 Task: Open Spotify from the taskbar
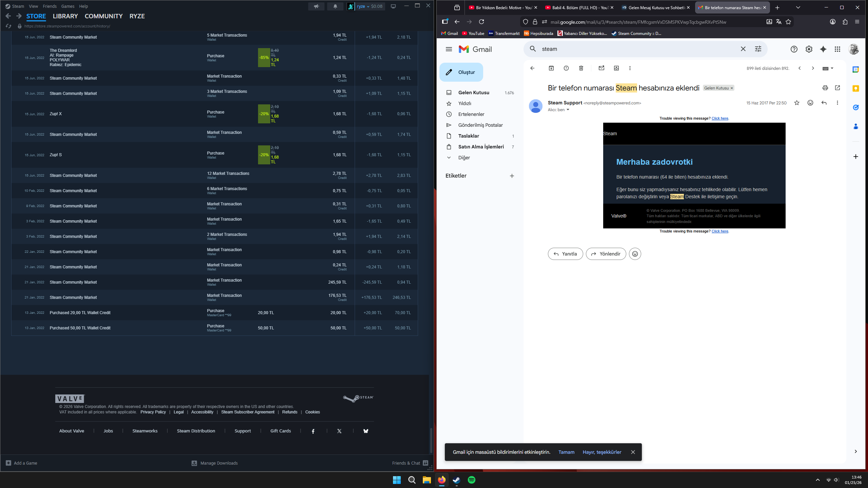(x=472, y=480)
